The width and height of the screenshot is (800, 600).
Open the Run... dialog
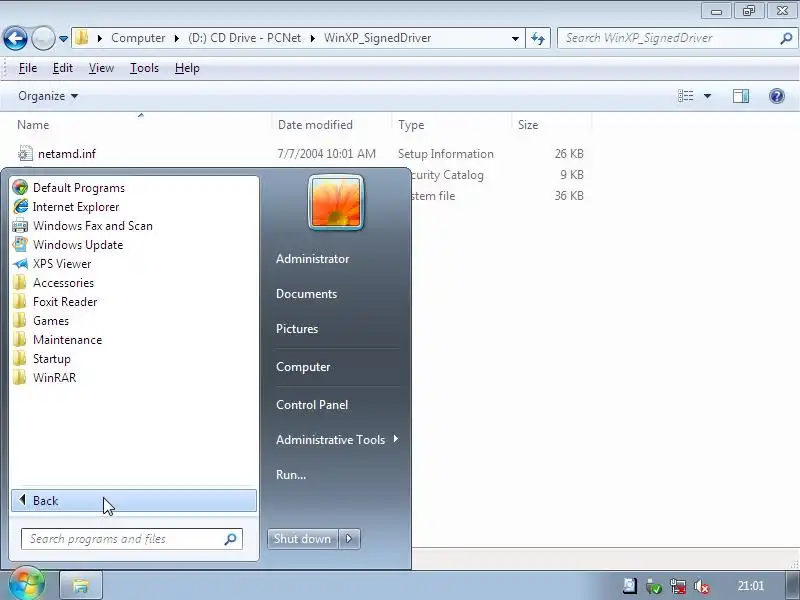click(291, 474)
